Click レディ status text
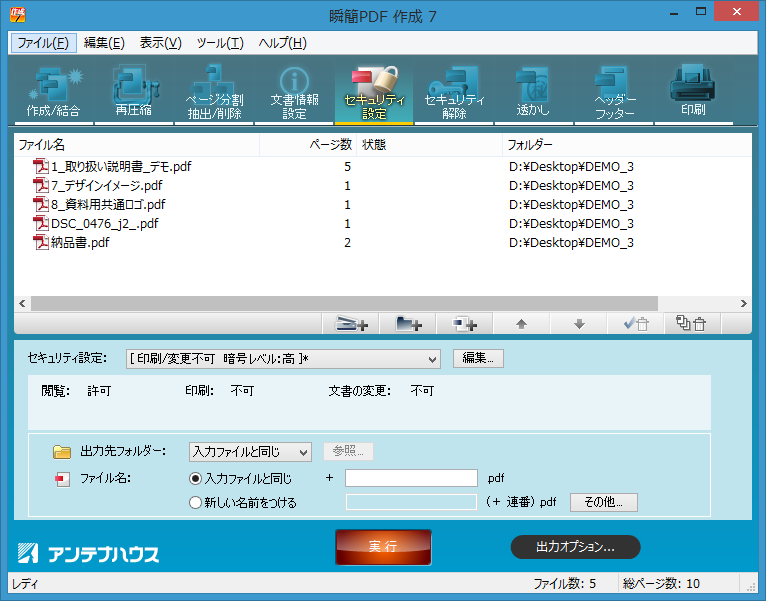Image resolution: width=766 pixels, height=601 pixels. pos(25,584)
